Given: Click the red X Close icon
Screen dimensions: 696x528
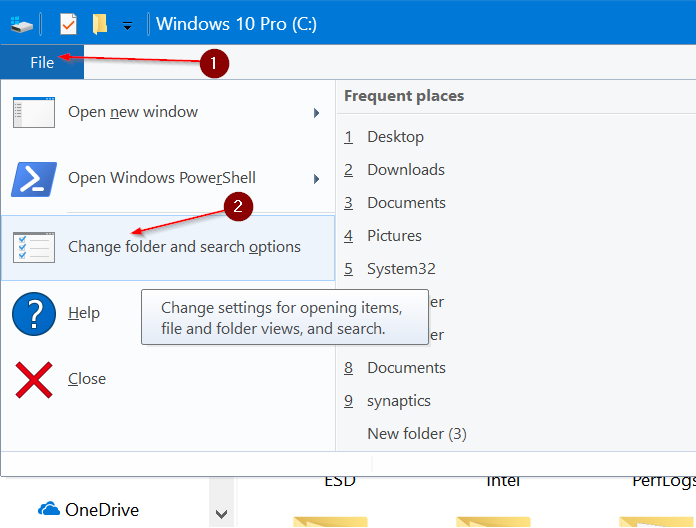Looking at the screenshot, I should point(34,379).
